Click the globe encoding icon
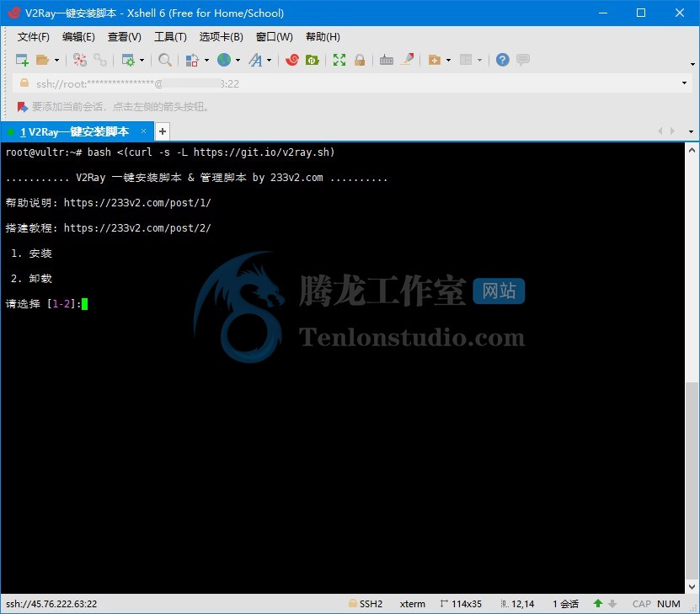 tap(224, 60)
